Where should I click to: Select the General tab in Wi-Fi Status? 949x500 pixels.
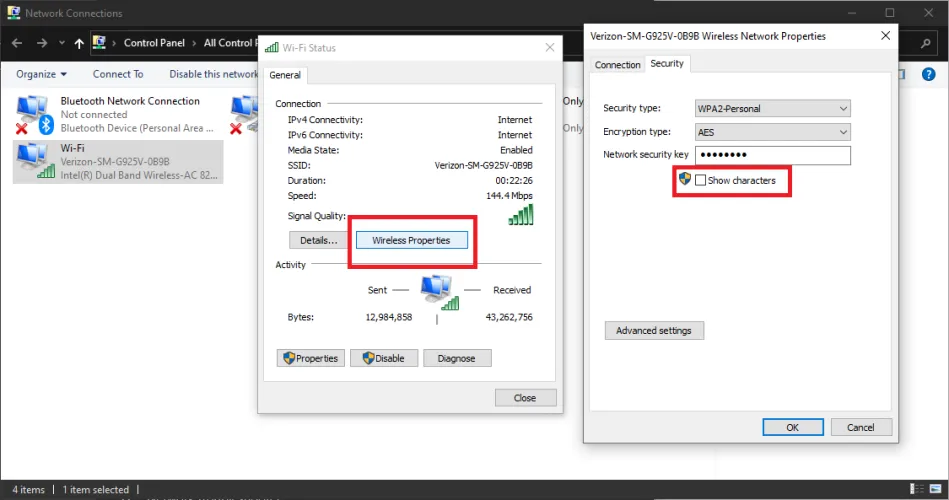285,75
